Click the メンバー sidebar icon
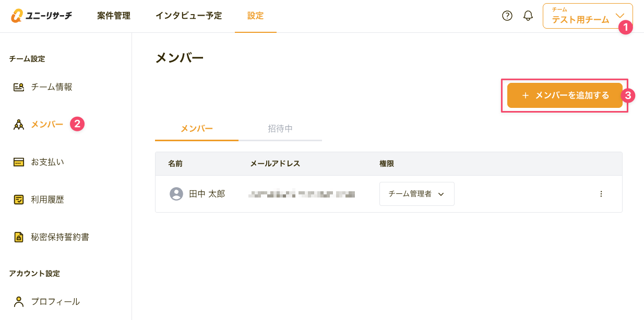 point(19,125)
